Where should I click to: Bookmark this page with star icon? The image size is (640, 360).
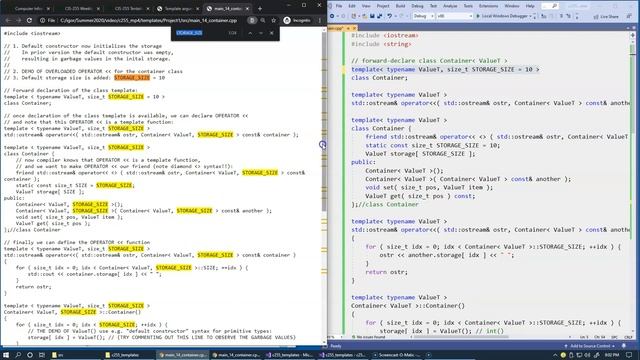273,20
